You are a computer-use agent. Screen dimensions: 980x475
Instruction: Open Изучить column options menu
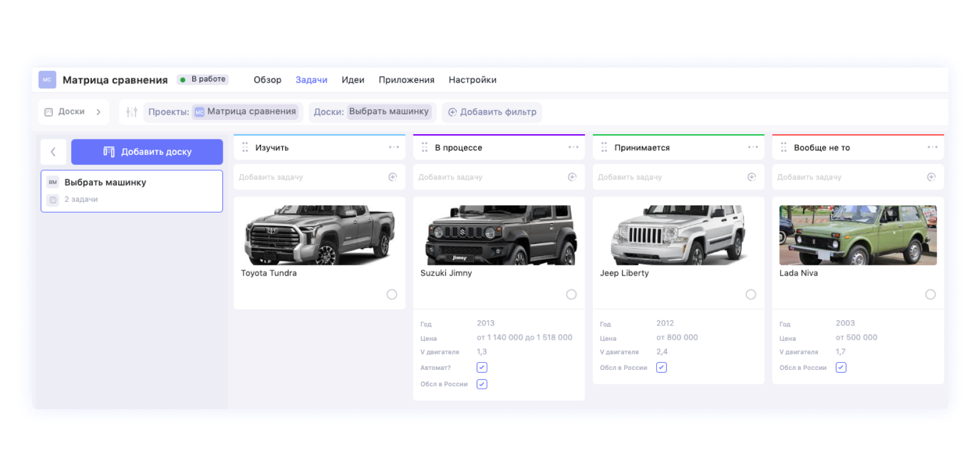coord(394,147)
